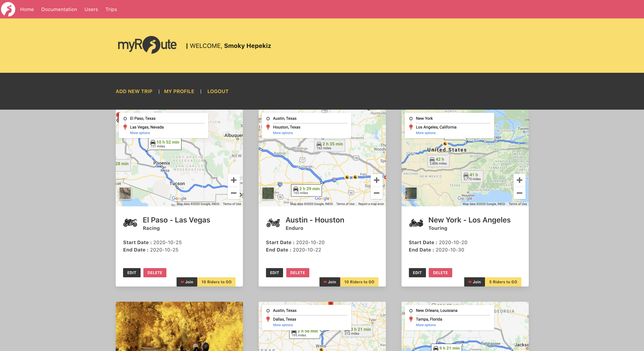Open the Documentation nav item

point(59,9)
